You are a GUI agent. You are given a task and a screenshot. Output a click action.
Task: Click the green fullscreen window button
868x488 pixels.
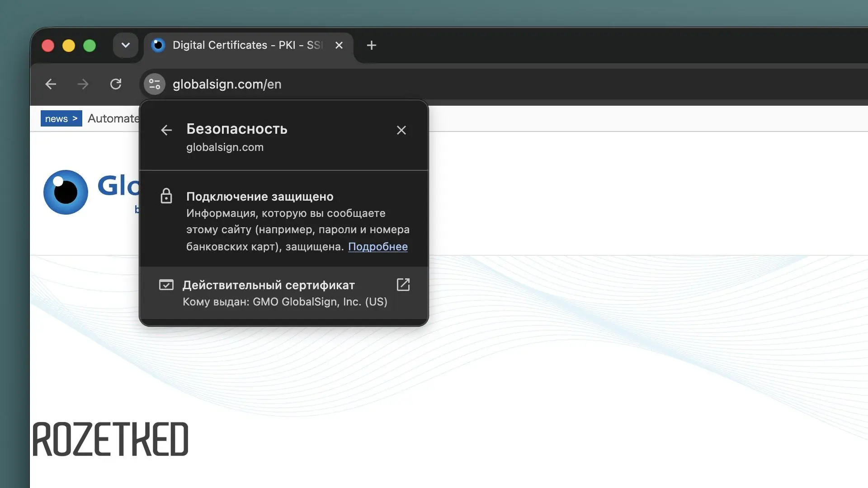click(90, 46)
